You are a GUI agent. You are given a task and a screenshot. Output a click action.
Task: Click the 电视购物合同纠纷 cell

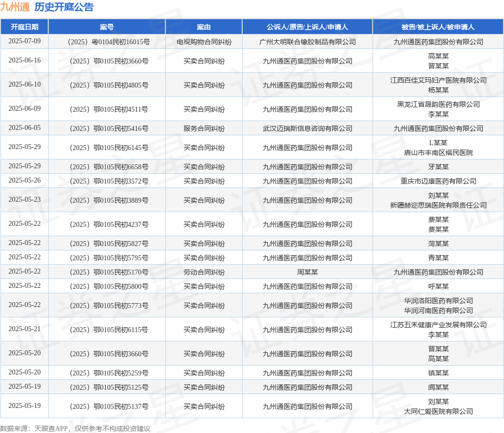point(204,42)
